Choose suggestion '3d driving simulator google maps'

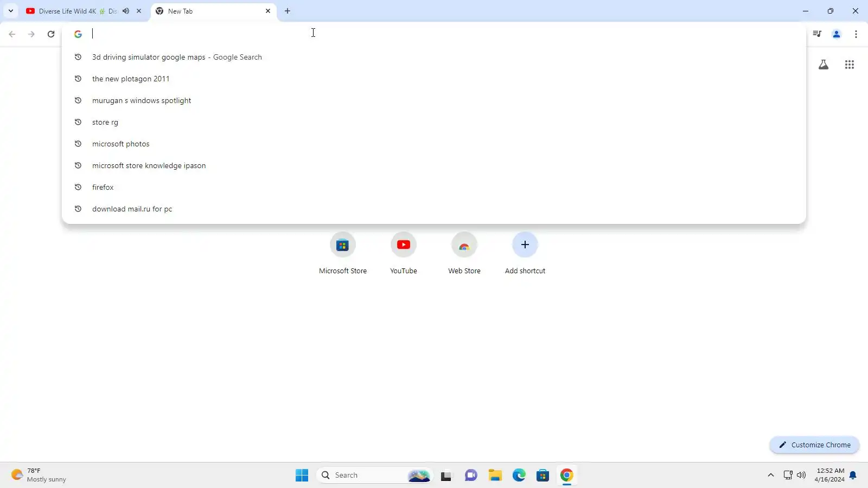point(434,57)
